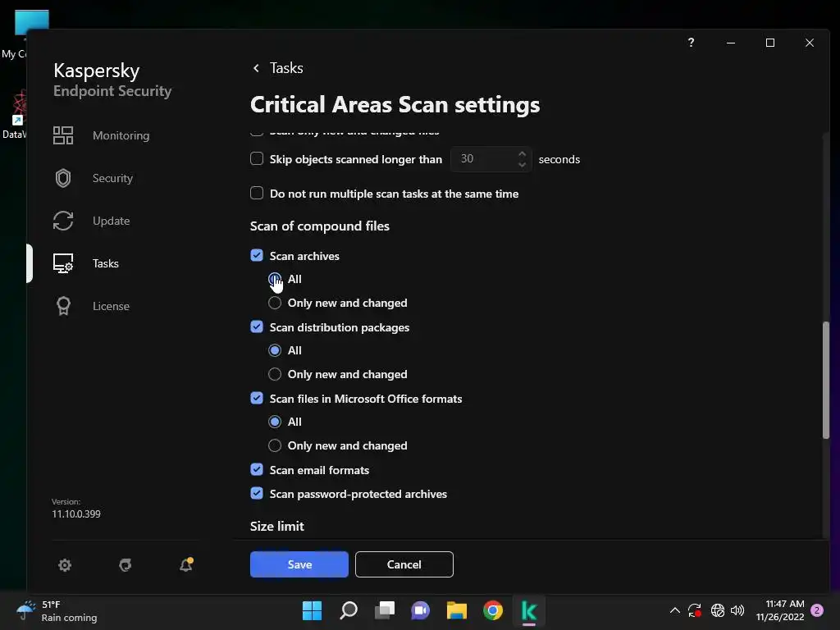This screenshot has width=840, height=630.
Task: Open File Explorer from taskbar
Action: pos(457,610)
